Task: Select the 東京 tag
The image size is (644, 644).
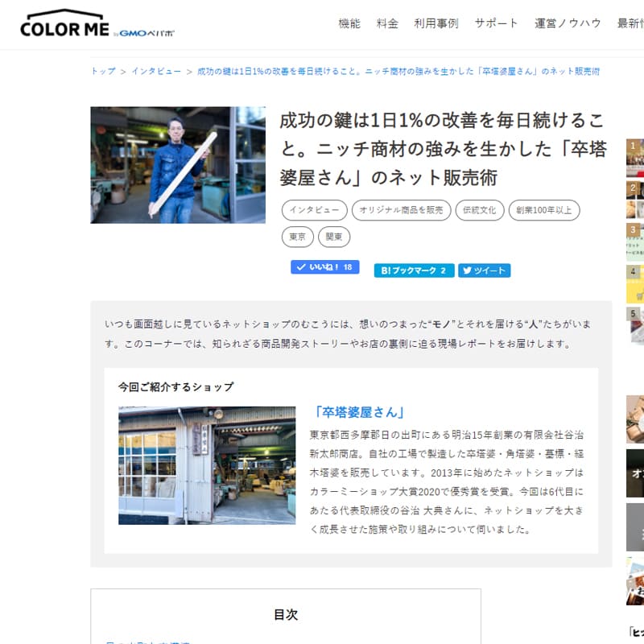Action: (x=297, y=237)
